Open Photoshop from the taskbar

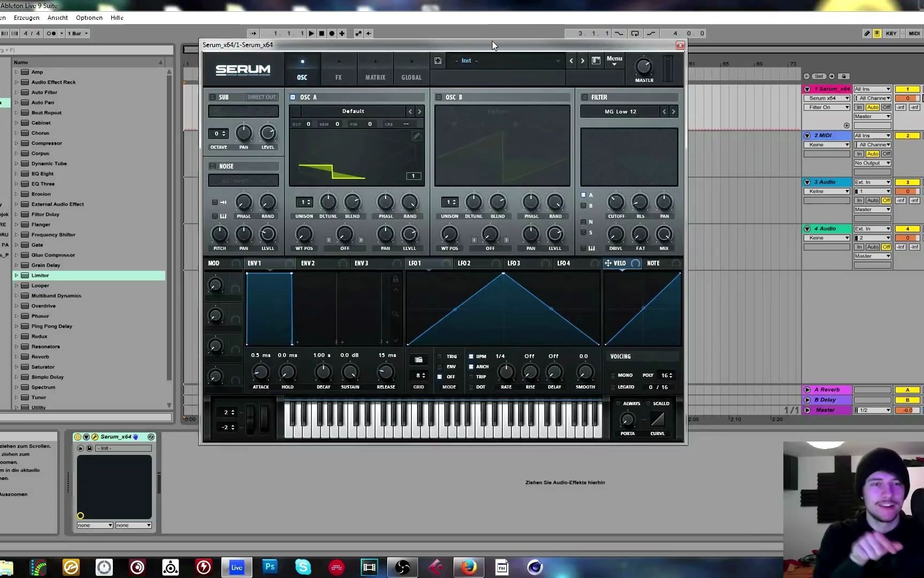[270, 567]
